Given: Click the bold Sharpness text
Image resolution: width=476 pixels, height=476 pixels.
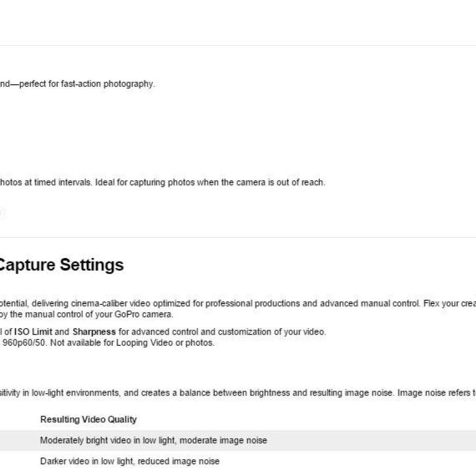Looking at the screenshot, I should (x=94, y=332).
